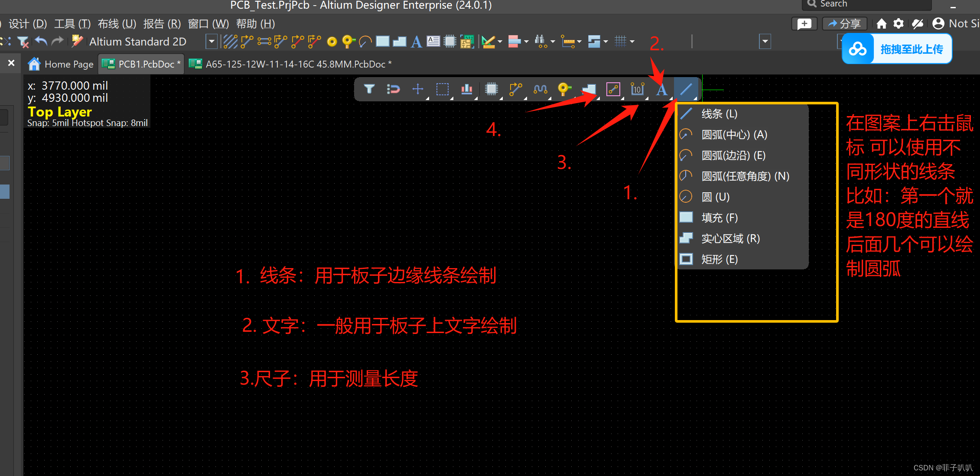Select the snap magnet tool

pyautogui.click(x=393, y=89)
